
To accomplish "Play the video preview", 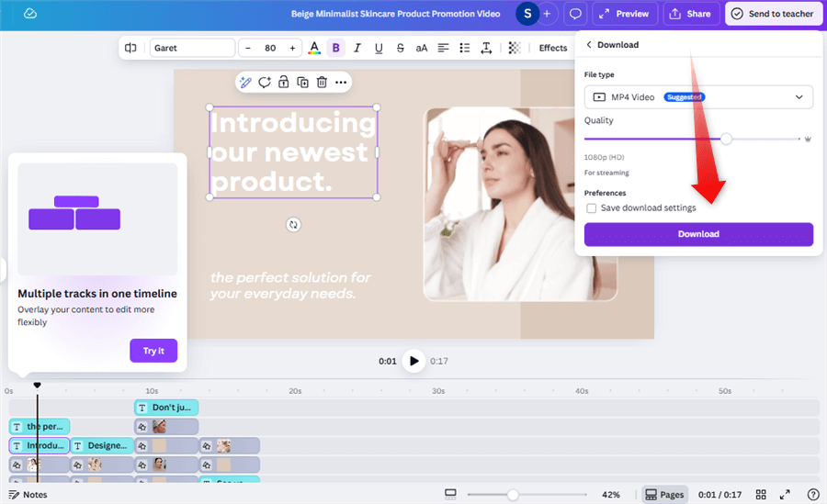I will pyautogui.click(x=414, y=361).
